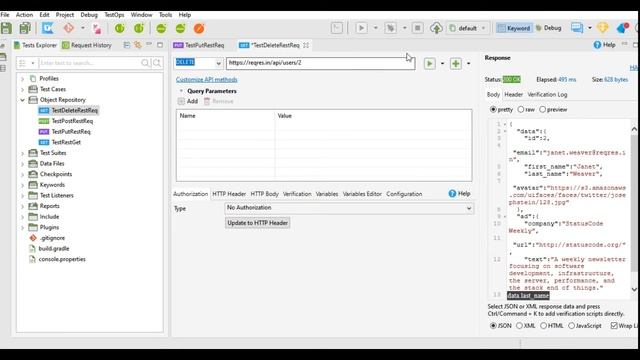Viewport: 640px width, 360px height.
Task: Click the magnifier search icon in Tests Explorer
Action: [x=145, y=63]
